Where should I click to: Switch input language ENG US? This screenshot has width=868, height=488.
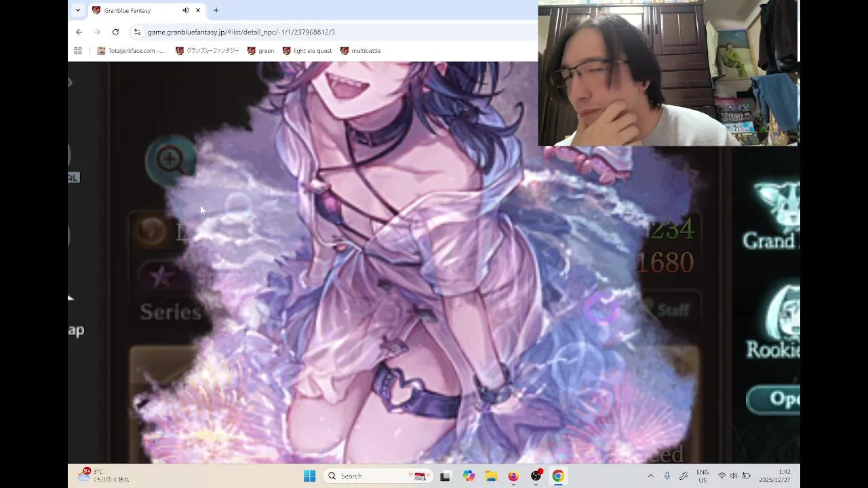(x=703, y=476)
